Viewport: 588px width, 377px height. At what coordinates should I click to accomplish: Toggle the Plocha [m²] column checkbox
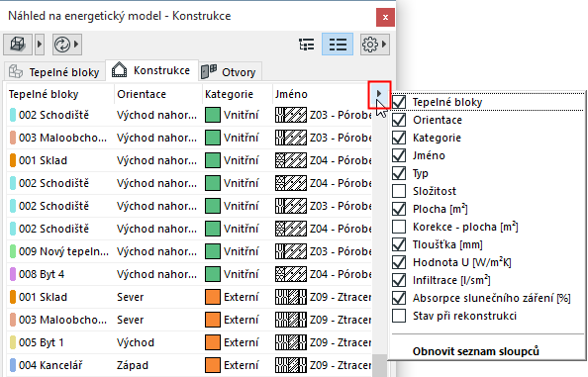399,209
